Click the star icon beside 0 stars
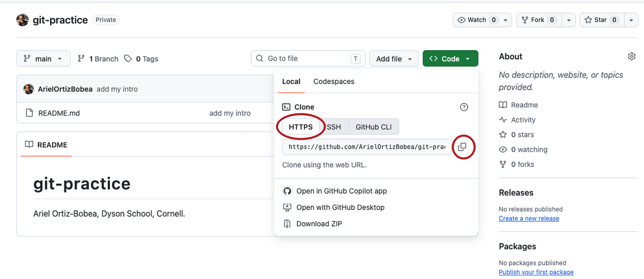Screen dimensions: 644x279 pos(503,135)
